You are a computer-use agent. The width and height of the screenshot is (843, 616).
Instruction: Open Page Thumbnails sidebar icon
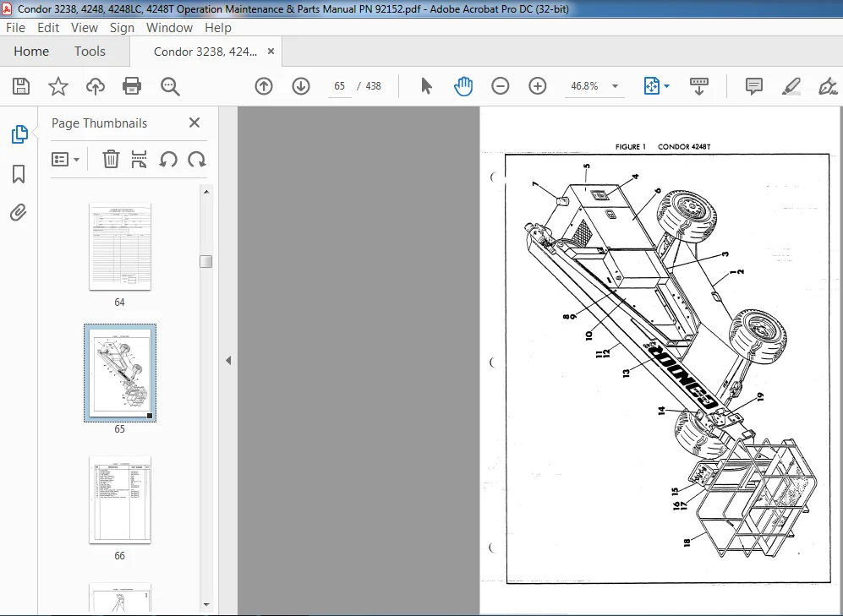pyautogui.click(x=19, y=134)
